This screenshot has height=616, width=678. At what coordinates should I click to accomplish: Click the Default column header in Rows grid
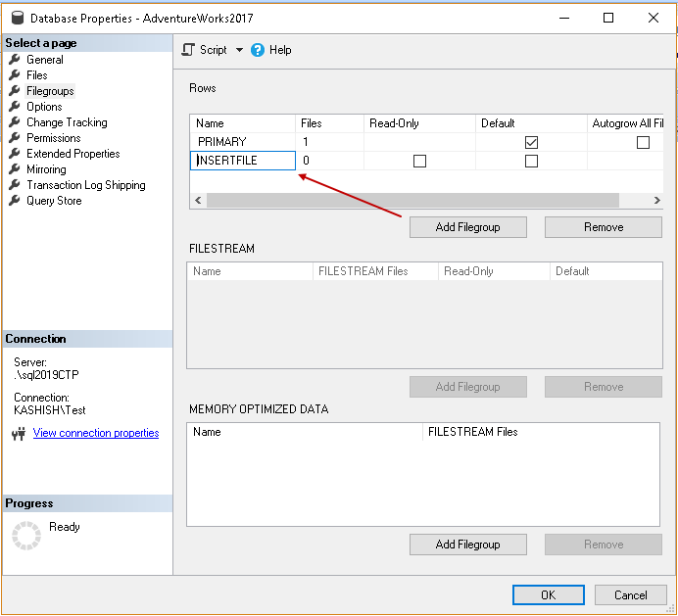(531, 123)
